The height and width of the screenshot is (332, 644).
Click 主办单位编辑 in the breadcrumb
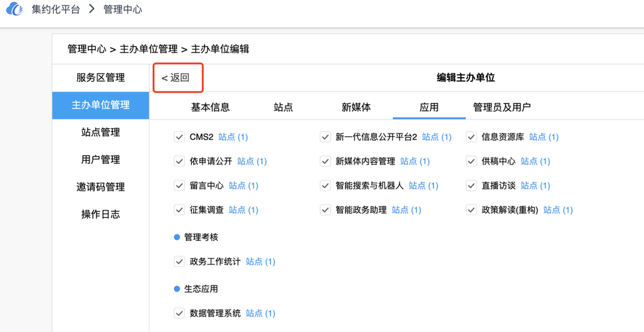click(220, 49)
